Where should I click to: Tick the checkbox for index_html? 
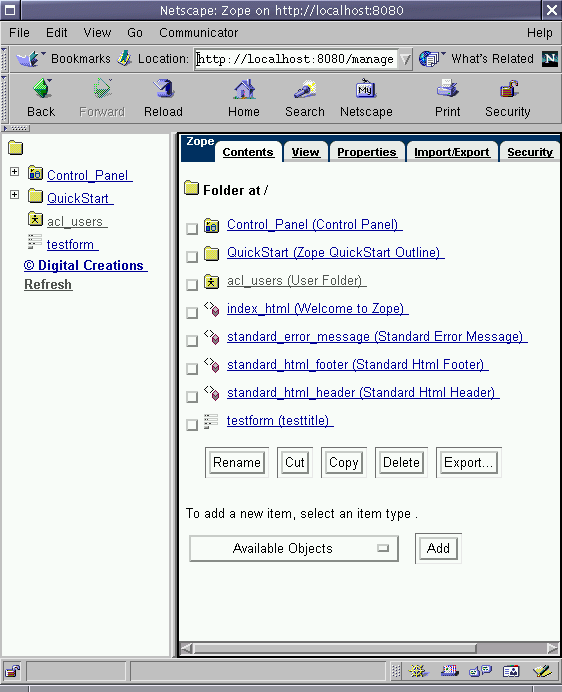tap(192, 312)
